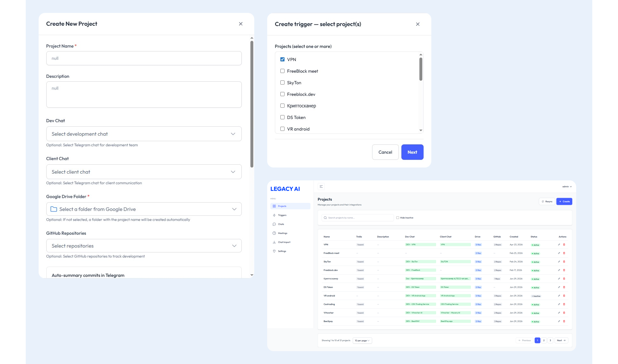Open the 10 per page dropdown
618x364 pixels.
[x=362, y=341]
